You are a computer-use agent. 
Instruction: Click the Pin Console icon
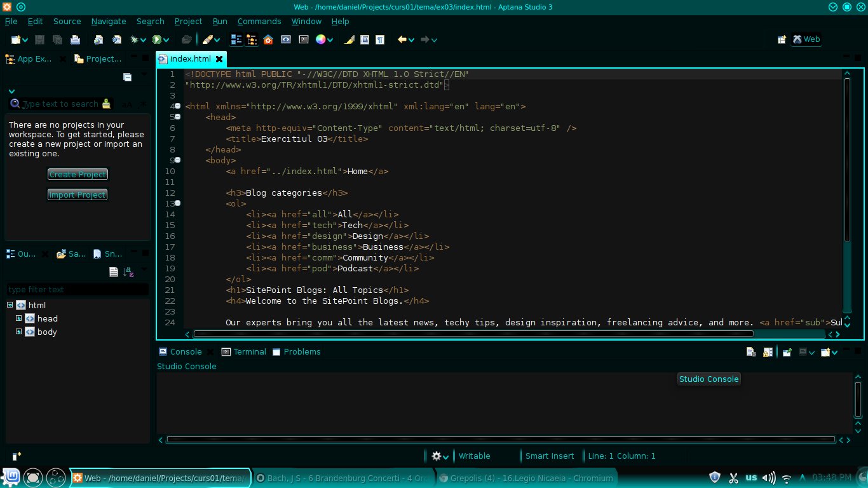tap(787, 352)
